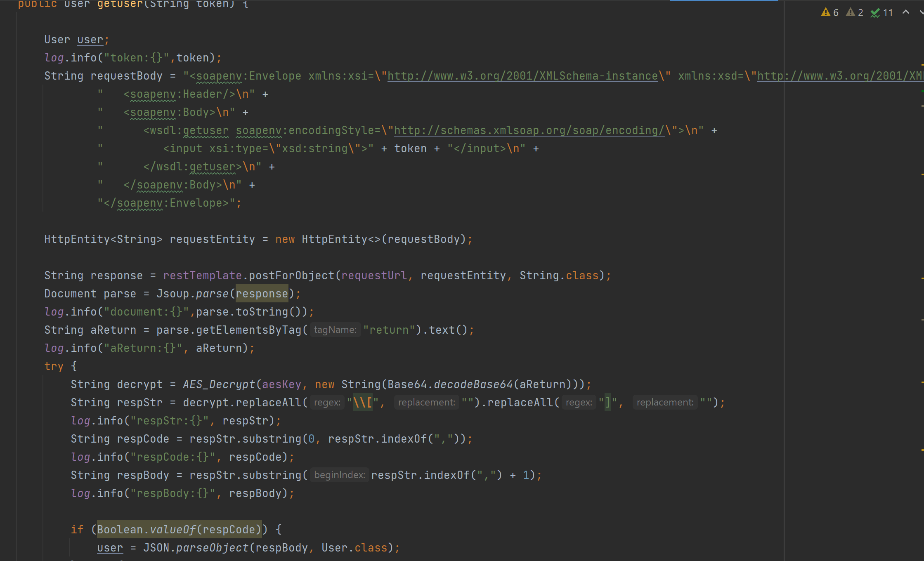Open the xmlns:xsd w3.org URL link
Viewport: 924px width, 561px height.
pos(840,76)
